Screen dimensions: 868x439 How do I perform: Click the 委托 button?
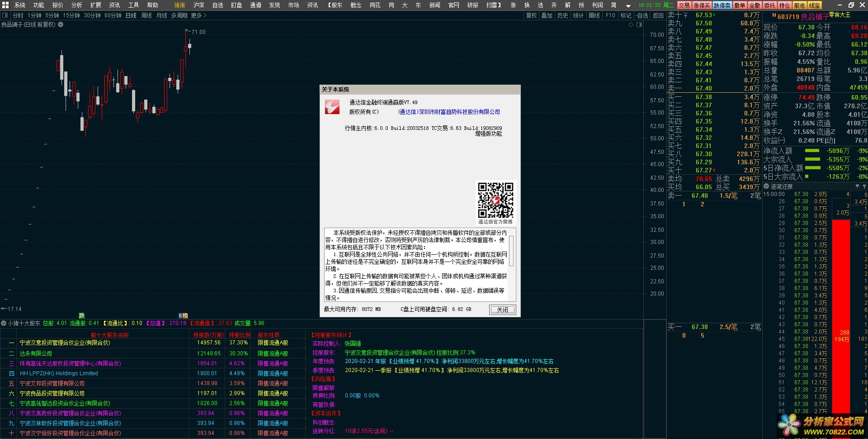click(x=770, y=5)
